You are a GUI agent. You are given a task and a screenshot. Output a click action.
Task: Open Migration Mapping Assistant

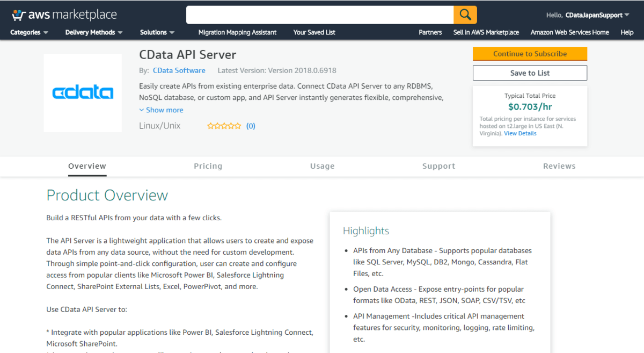tap(237, 32)
